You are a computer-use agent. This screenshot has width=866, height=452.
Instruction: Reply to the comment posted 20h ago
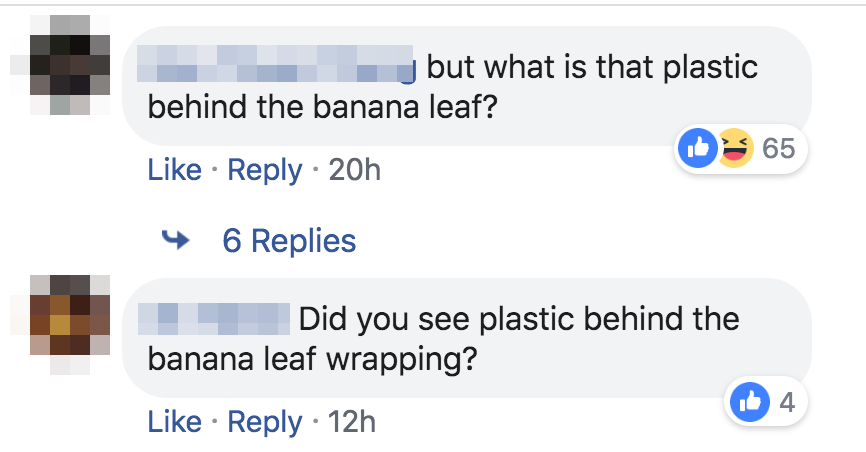pyautogui.click(x=264, y=170)
